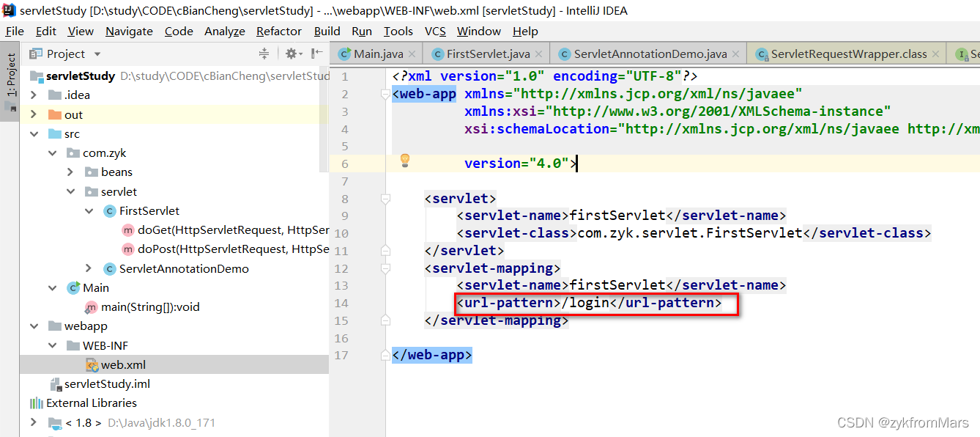This screenshot has height=437, width=980.
Task: Click the web.xml file icon in tree
Action: tap(92, 364)
